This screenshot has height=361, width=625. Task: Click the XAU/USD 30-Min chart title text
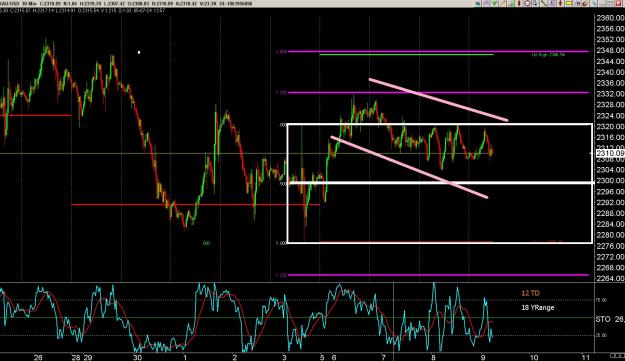(18, 4)
